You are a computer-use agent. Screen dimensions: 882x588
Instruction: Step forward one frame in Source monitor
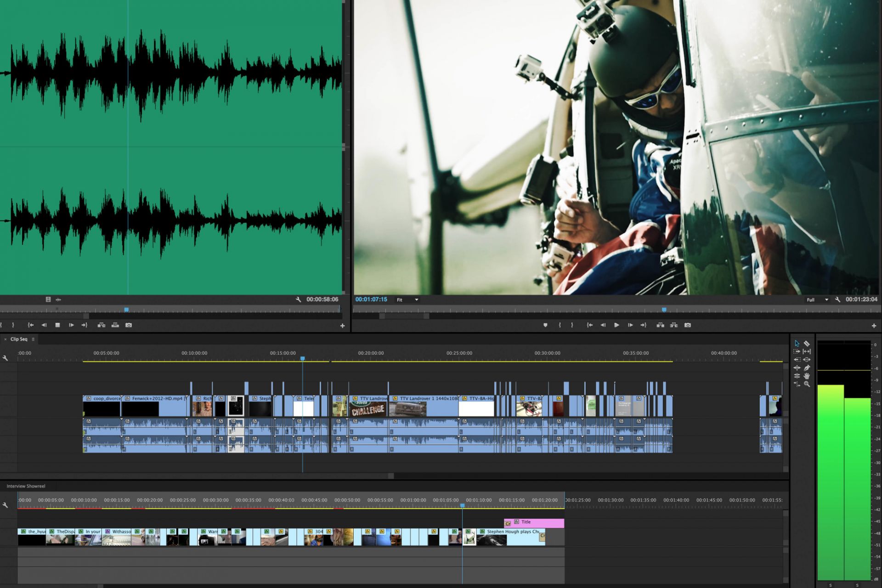point(71,325)
